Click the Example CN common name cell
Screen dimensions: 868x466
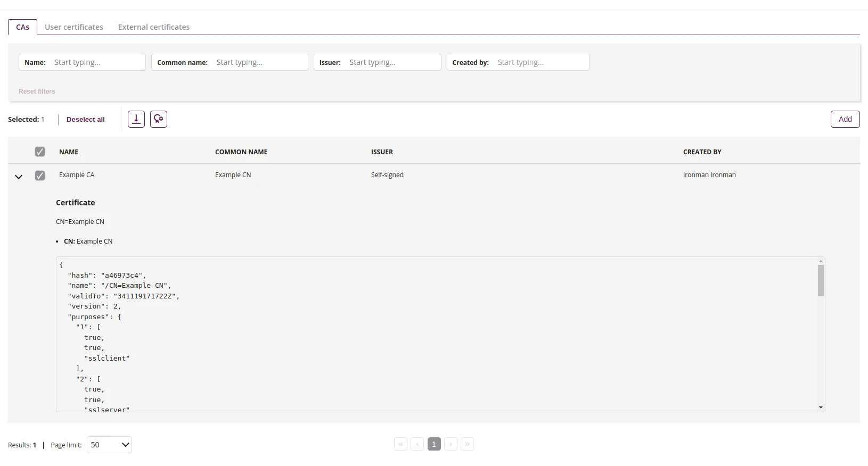coord(233,175)
